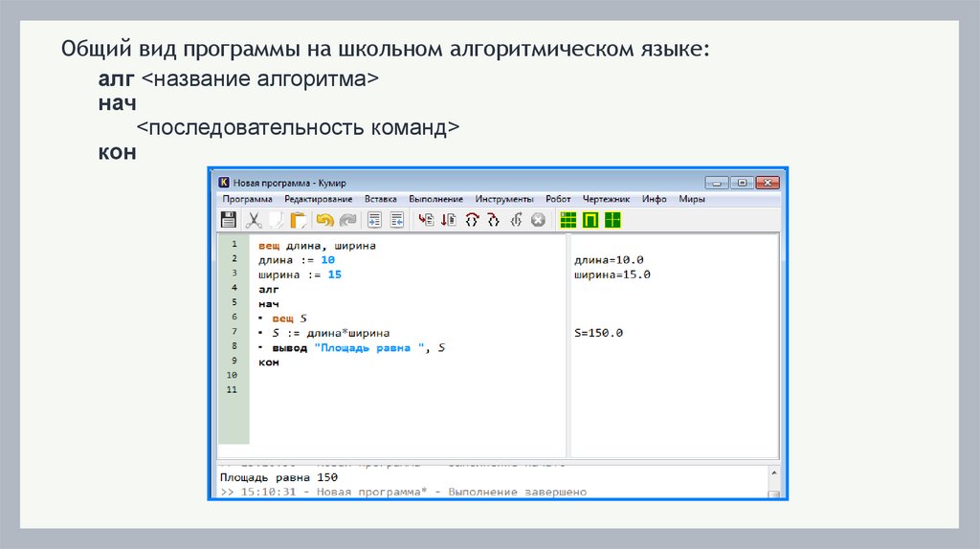Click window title 'Новая программа - Кумир'
Screen dimensions: 980x549
pyautogui.click(x=289, y=183)
